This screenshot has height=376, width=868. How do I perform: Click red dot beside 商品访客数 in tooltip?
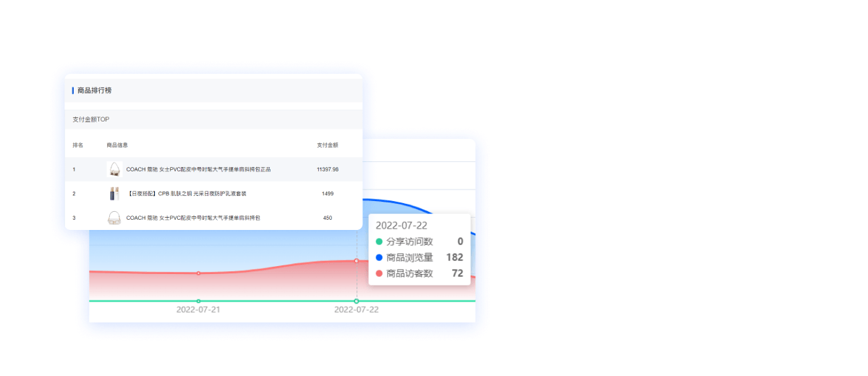coord(379,273)
